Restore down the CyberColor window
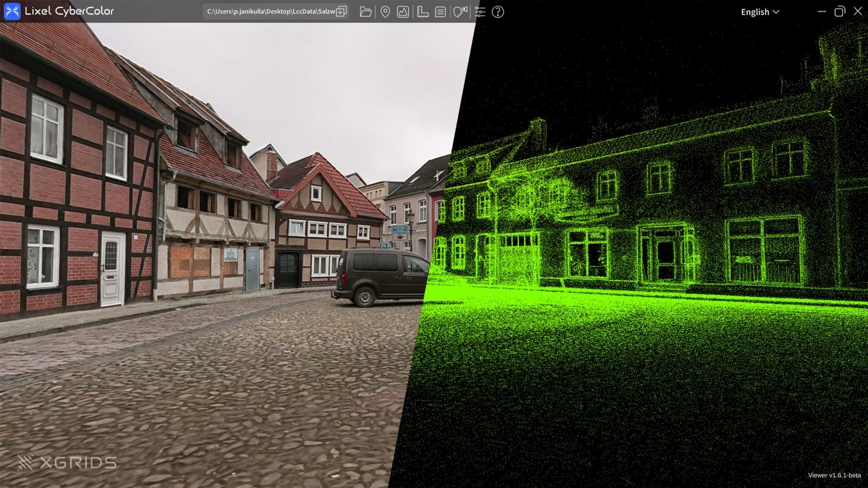The width and height of the screenshot is (868, 488). [x=840, y=12]
